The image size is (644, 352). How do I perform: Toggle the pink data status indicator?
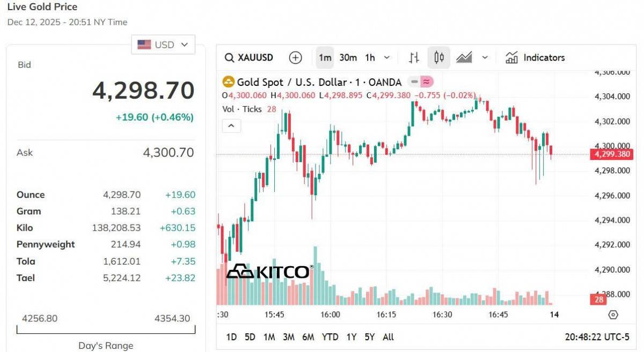click(427, 82)
